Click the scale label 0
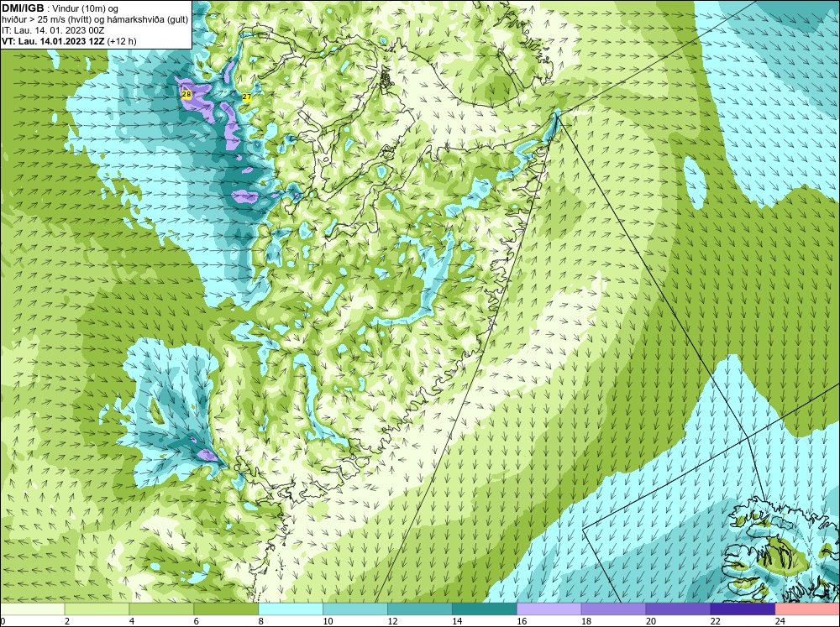840x627 pixels. pos(3,621)
